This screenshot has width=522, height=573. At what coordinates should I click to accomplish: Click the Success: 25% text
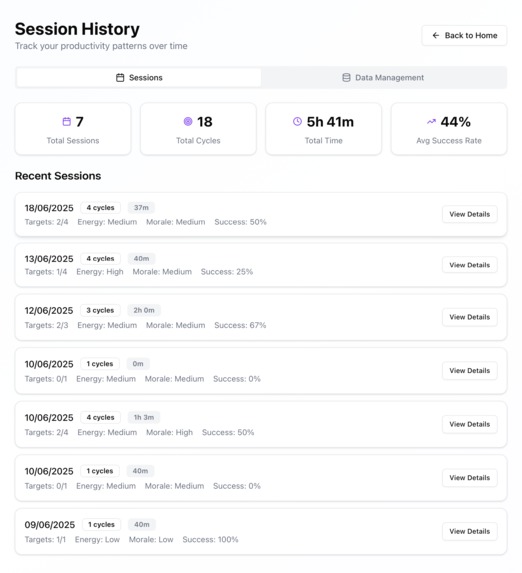[227, 272]
